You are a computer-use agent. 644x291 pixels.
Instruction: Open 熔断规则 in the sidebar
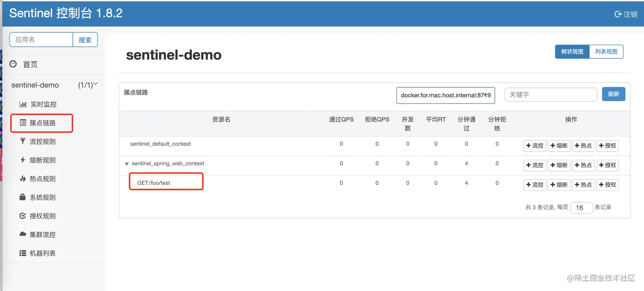43,160
